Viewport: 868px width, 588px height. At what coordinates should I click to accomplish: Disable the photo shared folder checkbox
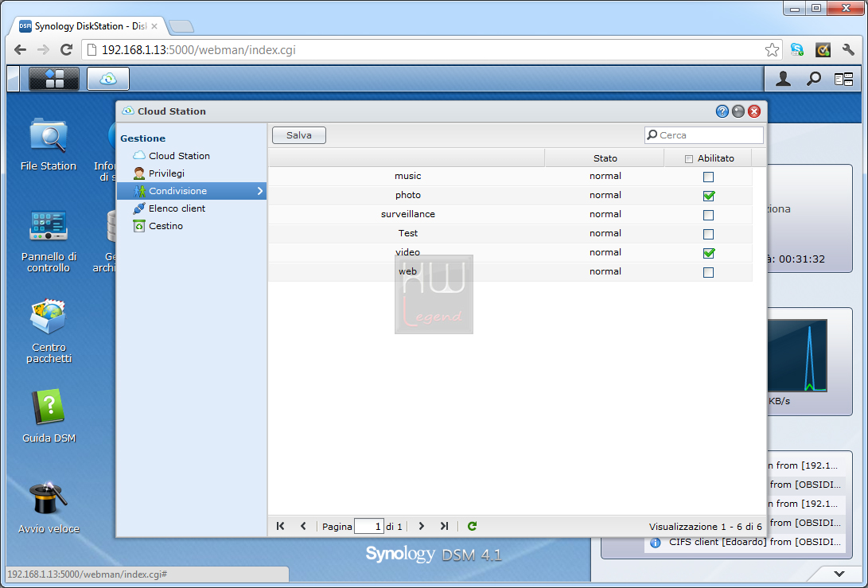pyautogui.click(x=708, y=196)
